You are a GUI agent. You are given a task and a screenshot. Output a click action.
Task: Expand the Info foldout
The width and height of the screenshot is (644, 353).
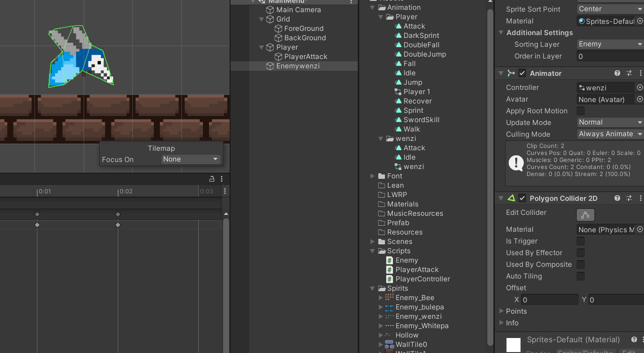501,323
